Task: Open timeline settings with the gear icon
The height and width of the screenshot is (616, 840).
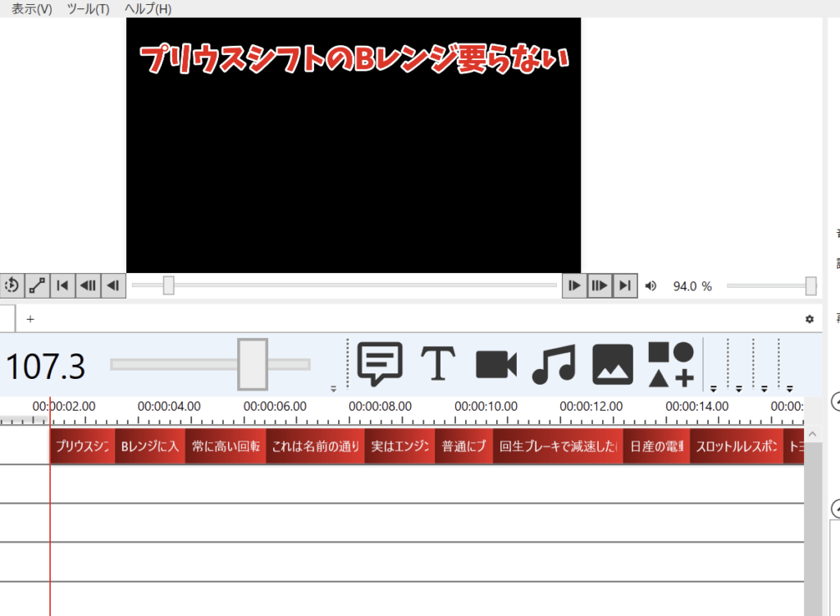Action: click(x=810, y=319)
